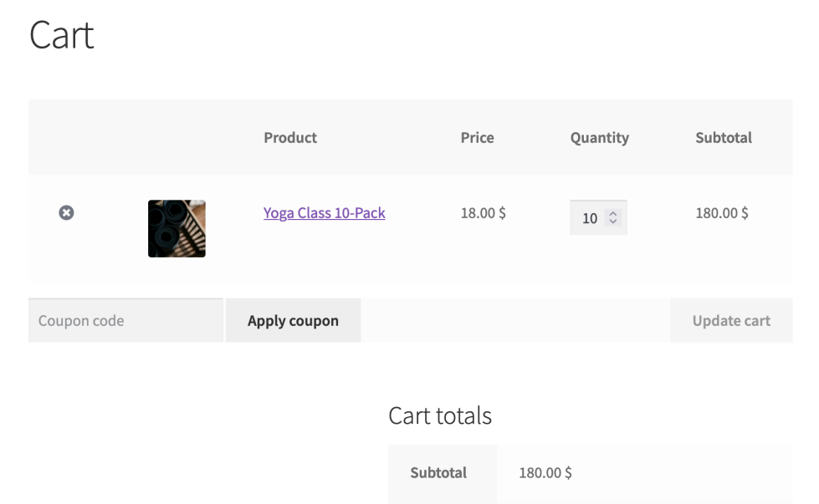Screen dimensions: 819x504
Task: Click the Subtotal label under Cart totals
Action: 438,473
